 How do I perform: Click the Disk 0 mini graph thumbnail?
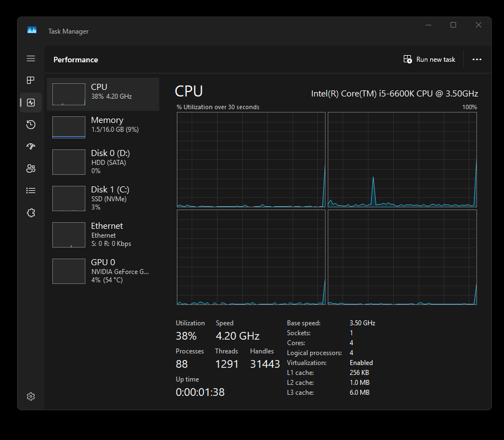coord(69,162)
